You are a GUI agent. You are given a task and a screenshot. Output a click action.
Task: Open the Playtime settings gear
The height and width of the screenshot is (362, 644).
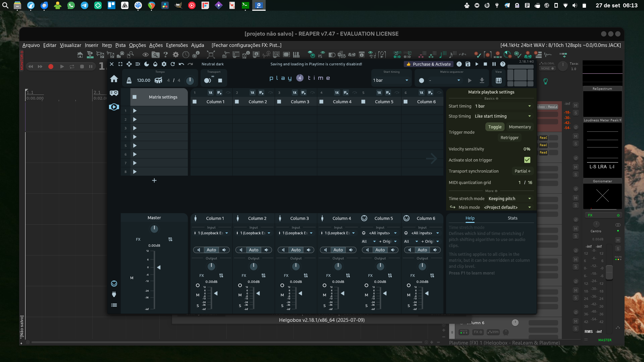click(164, 64)
